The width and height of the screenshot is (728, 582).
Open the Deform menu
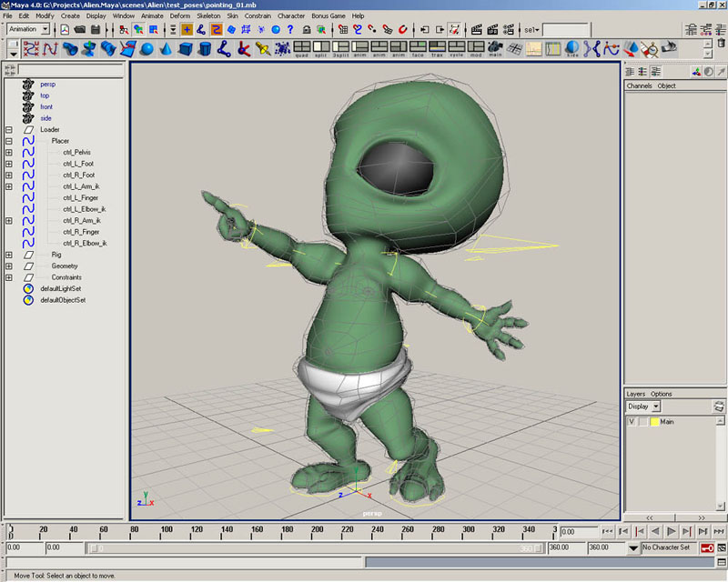(x=180, y=15)
